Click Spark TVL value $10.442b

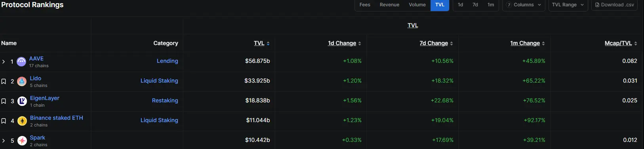coord(257,140)
